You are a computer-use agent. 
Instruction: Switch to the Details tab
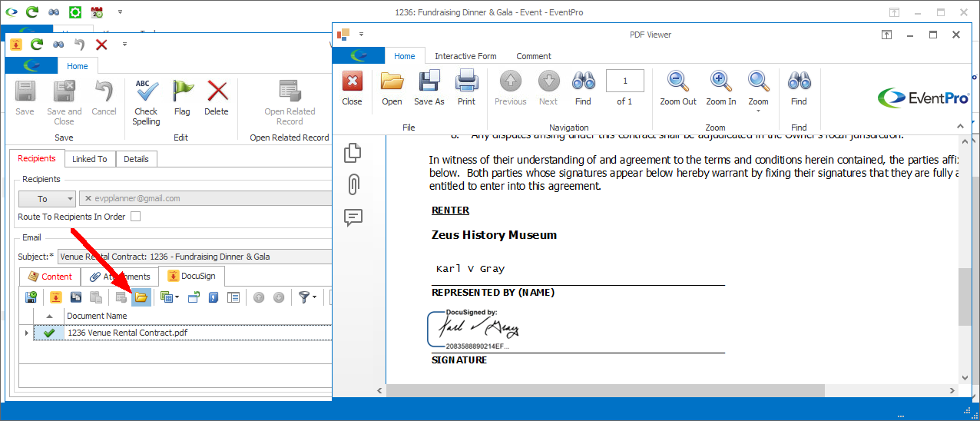point(137,159)
